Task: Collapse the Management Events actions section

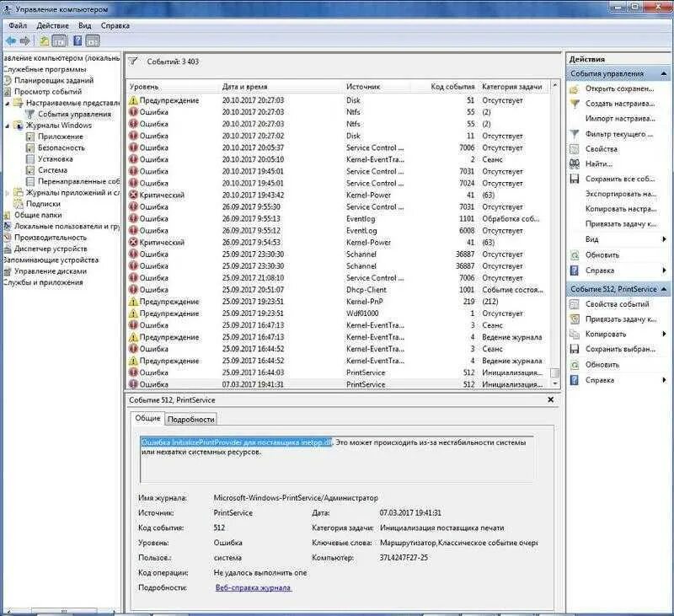Action: [664, 74]
